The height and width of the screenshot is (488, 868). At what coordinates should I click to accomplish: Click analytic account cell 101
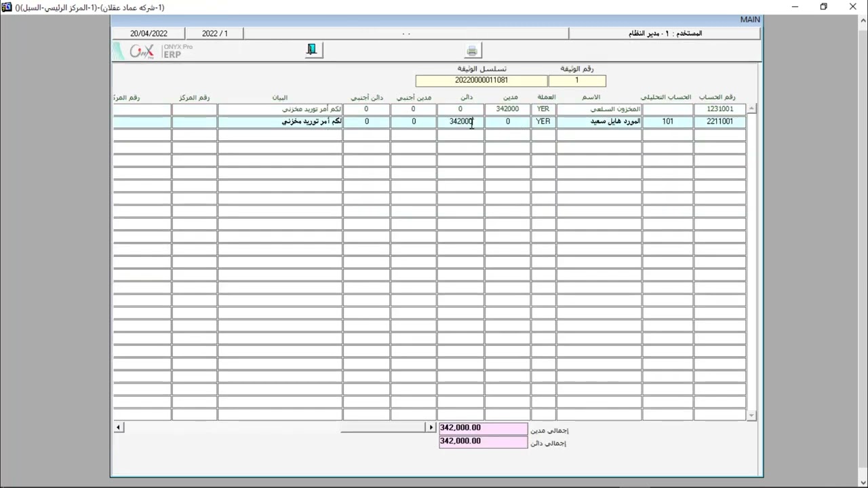(668, 121)
